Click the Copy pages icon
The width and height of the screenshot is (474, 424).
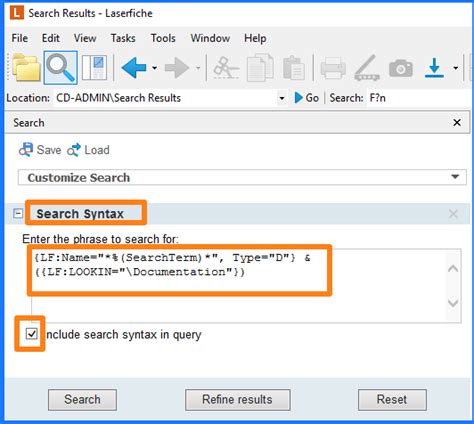(x=260, y=68)
